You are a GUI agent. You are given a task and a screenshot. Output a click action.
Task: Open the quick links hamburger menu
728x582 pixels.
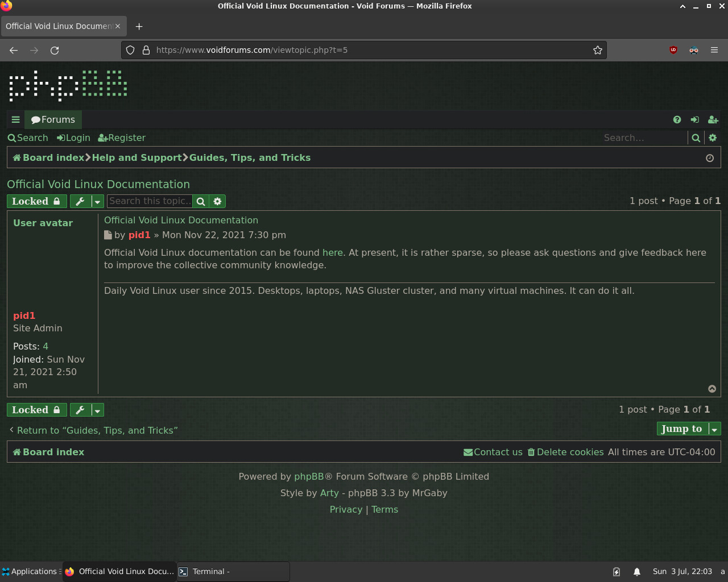tap(16, 119)
